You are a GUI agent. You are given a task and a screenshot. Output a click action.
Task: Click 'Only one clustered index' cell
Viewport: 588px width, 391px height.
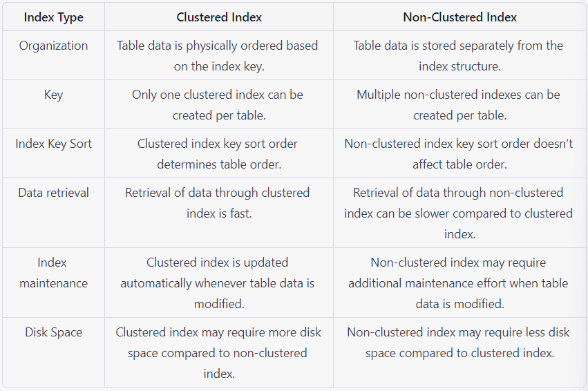pos(219,104)
